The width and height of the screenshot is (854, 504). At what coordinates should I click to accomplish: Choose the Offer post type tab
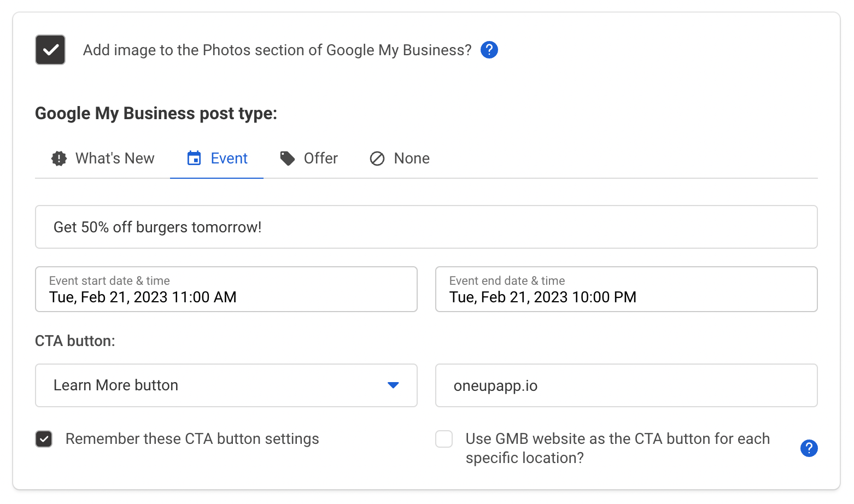pyautogui.click(x=309, y=159)
